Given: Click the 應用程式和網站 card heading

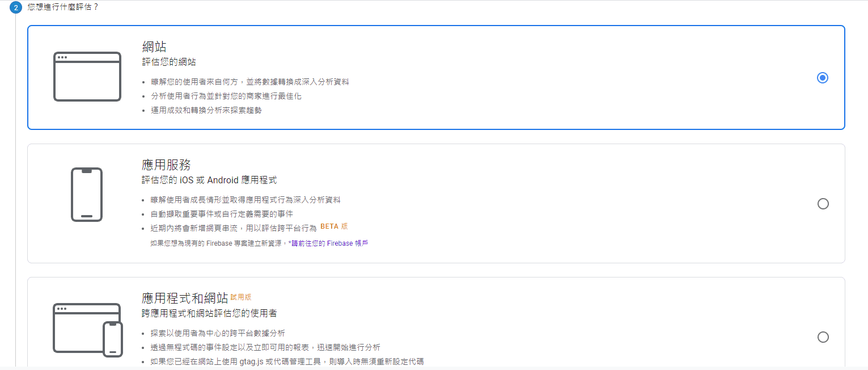Looking at the screenshot, I should [x=185, y=298].
